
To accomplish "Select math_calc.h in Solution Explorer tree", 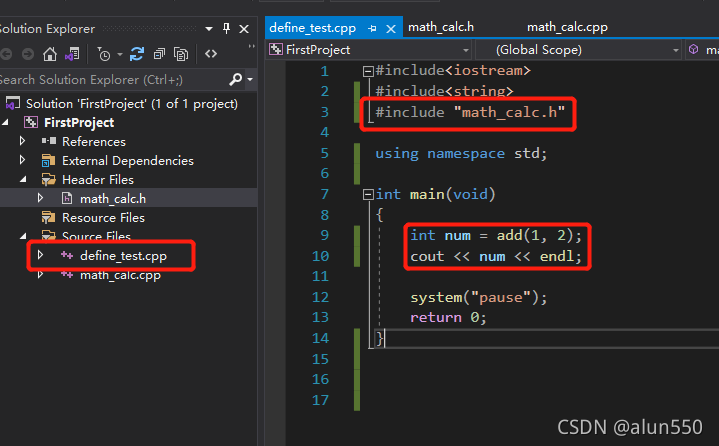I will click(113, 198).
